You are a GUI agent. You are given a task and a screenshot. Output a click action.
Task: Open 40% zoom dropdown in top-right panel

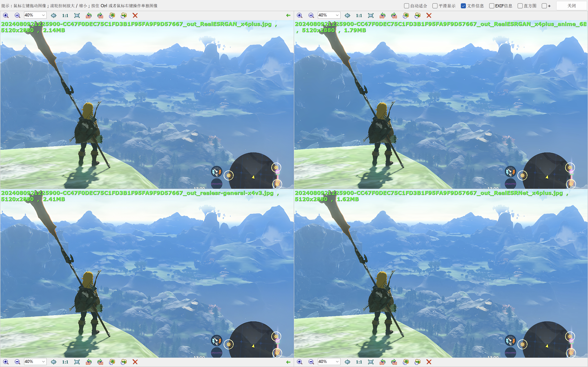click(x=337, y=15)
